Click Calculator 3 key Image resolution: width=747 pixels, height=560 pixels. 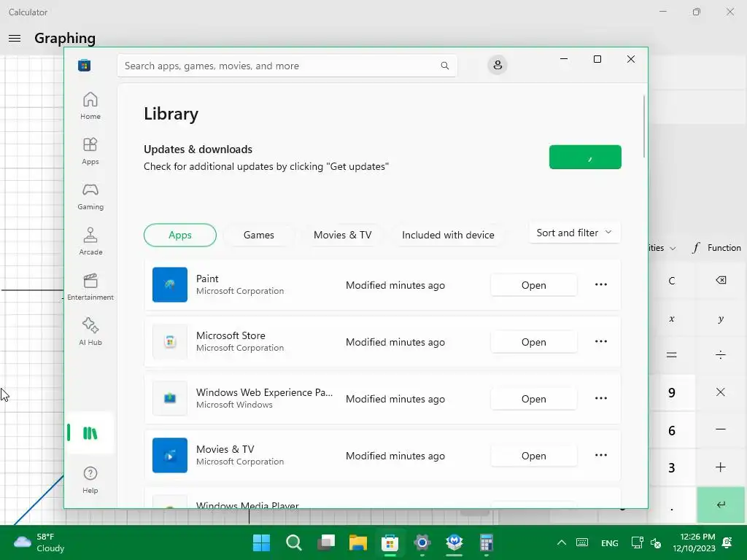(x=672, y=467)
